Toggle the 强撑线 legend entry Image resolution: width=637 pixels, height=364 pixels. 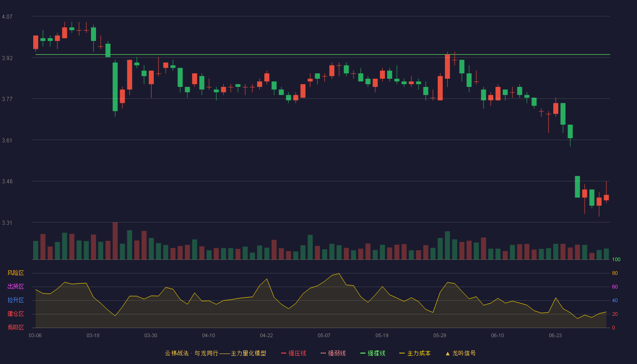pos(373,353)
